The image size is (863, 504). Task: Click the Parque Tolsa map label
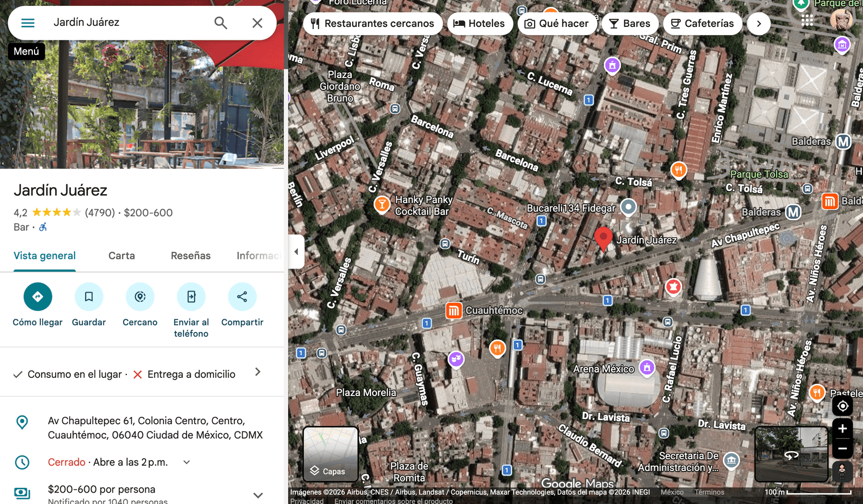[x=759, y=174]
